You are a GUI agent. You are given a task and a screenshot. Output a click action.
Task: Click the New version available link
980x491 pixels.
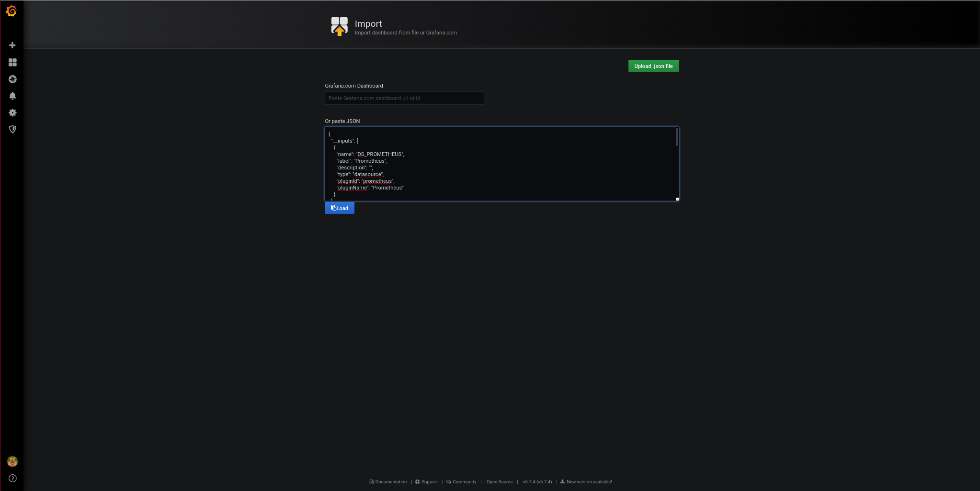coord(589,482)
